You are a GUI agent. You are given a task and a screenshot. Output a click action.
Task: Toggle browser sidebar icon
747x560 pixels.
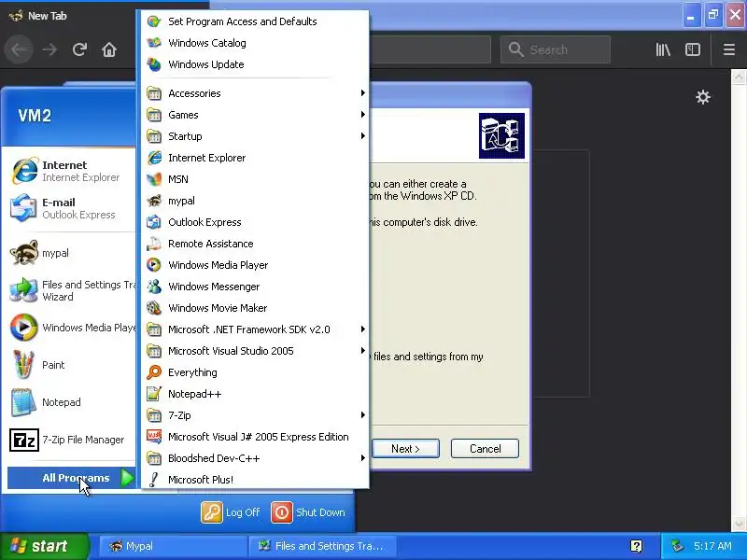click(693, 49)
